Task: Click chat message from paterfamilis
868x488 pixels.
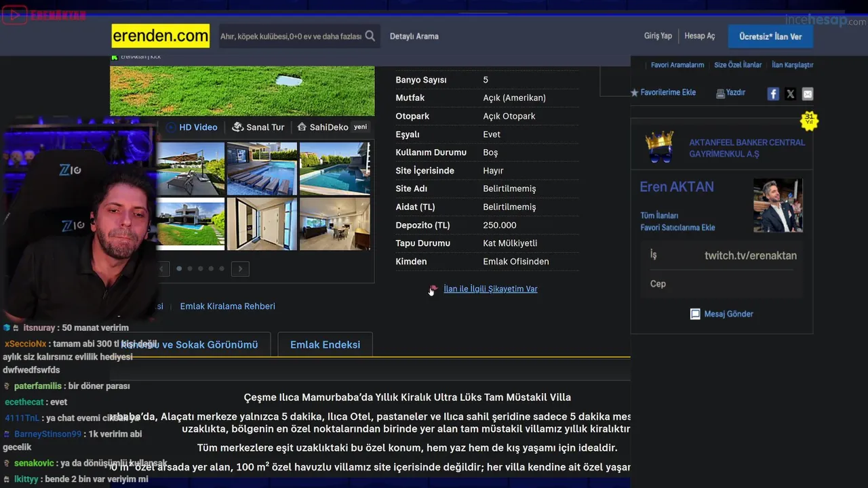Action: [66, 386]
